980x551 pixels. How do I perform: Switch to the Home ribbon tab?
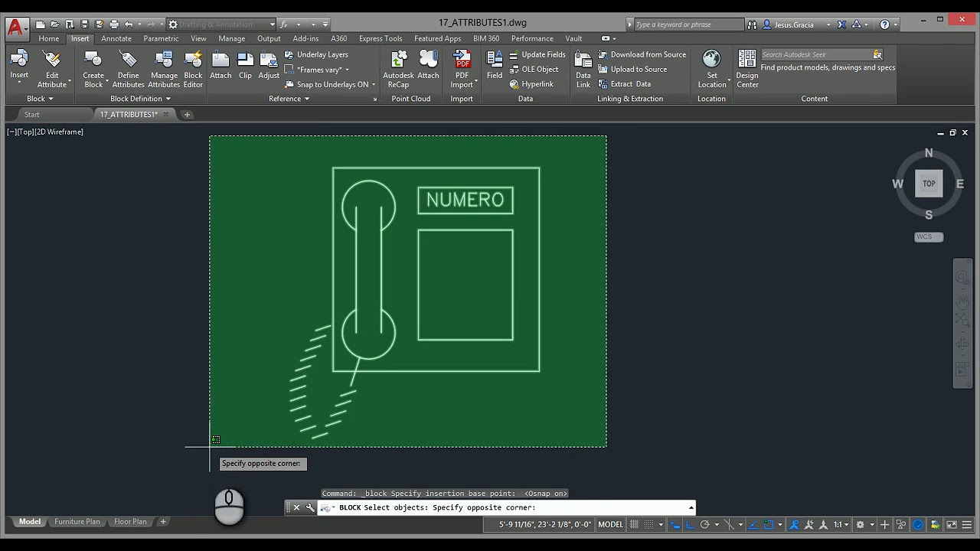pos(49,38)
